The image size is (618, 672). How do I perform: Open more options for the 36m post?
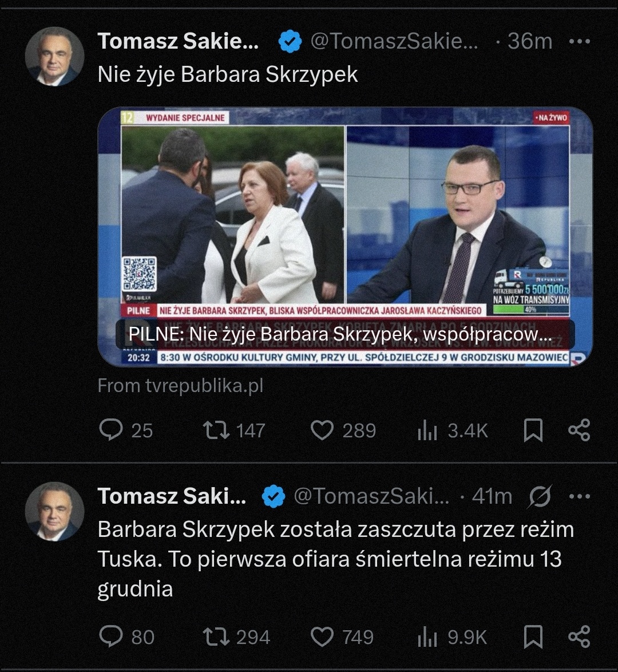point(579,41)
